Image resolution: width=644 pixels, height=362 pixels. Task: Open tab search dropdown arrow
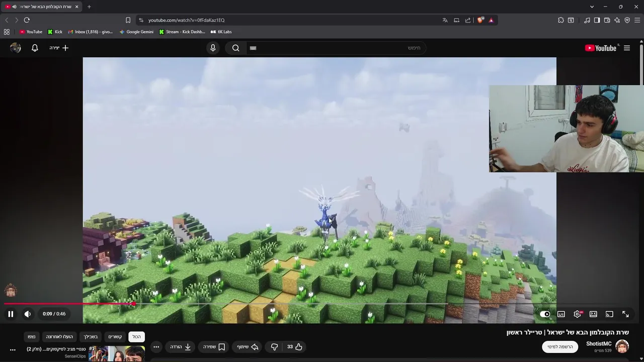[592, 7]
